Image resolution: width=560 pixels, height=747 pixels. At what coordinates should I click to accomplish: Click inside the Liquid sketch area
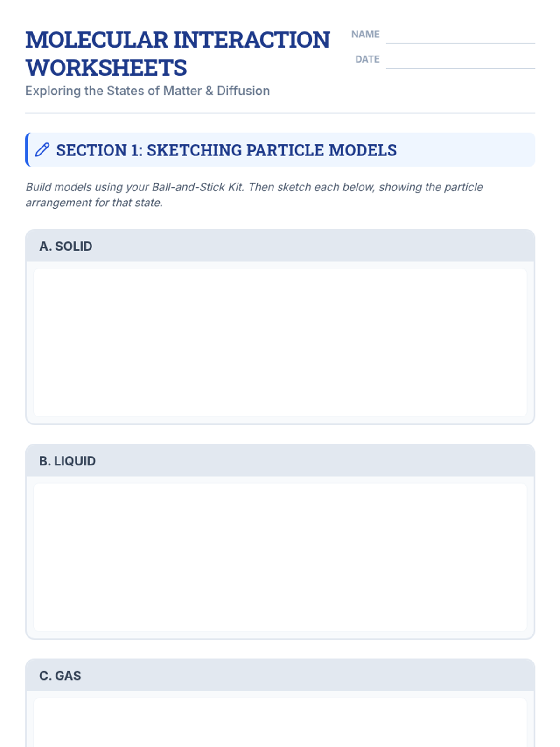[x=280, y=557]
